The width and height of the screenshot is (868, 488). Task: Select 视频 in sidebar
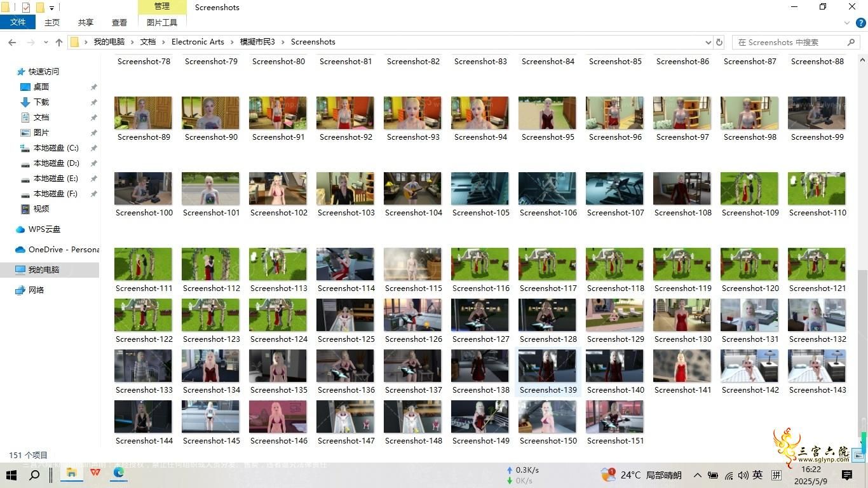coord(41,209)
